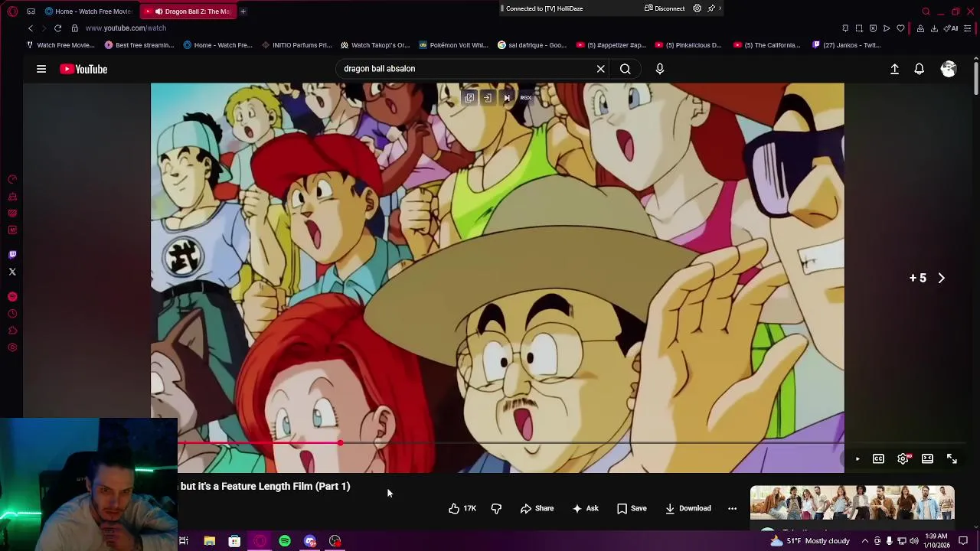This screenshot has height=551, width=980.
Task: Open Watch Free Movie bookmark
Action: [60, 45]
